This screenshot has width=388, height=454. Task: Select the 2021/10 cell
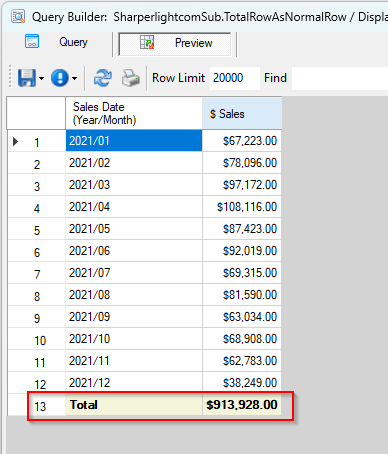[134, 339]
